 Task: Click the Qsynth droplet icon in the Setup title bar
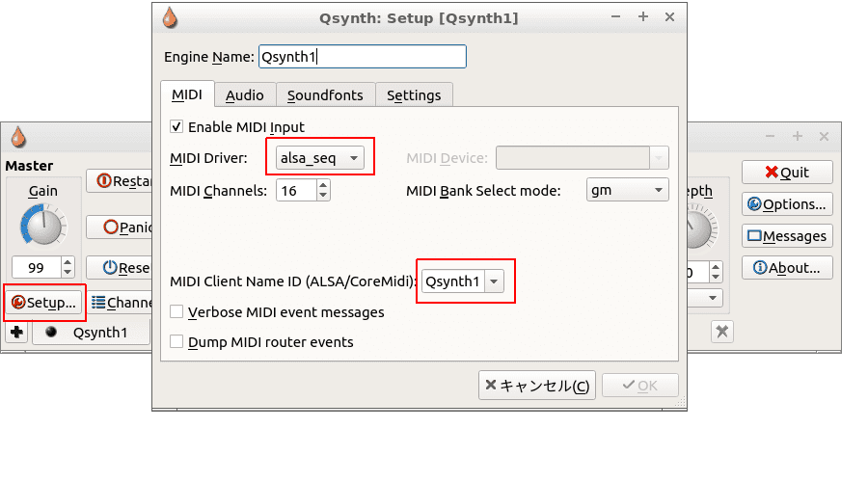tap(171, 17)
